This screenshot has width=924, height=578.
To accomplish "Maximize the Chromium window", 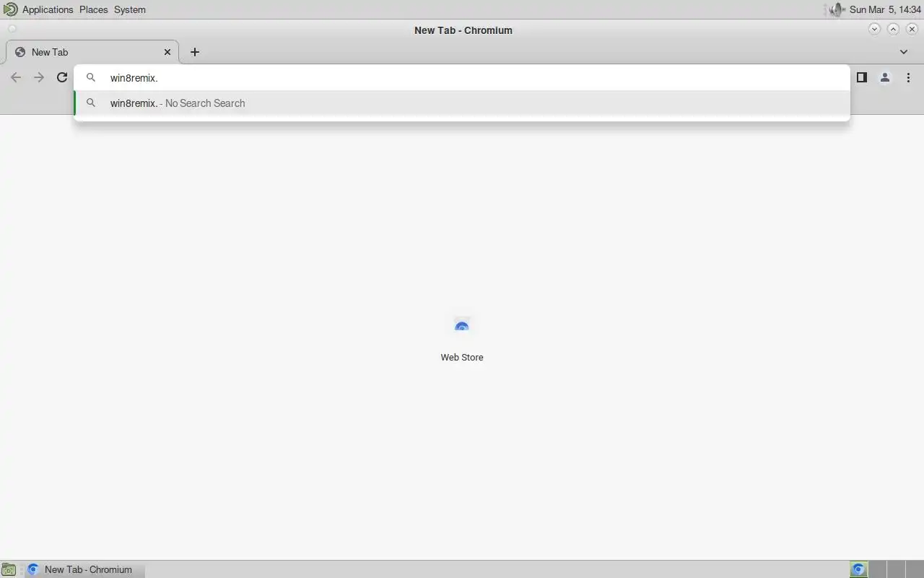I will 894,29.
